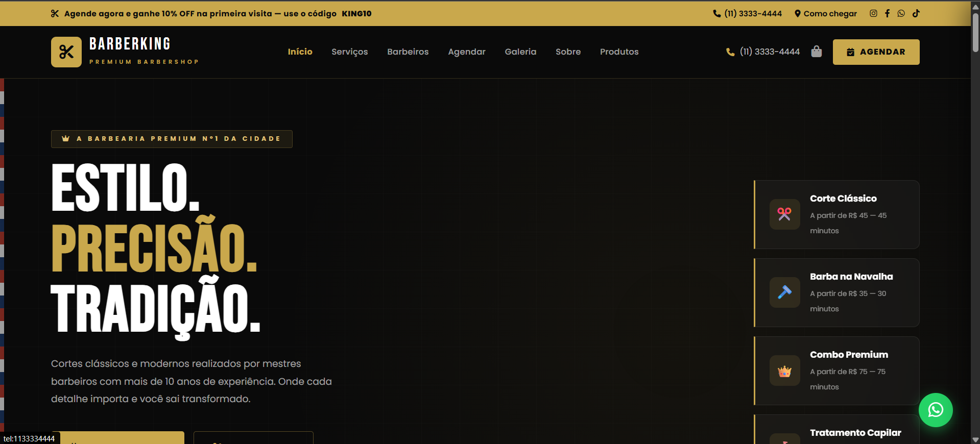Viewport: 980px width, 444px height.
Task: Open the shopping bag cart icon
Action: [x=817, y=52]
